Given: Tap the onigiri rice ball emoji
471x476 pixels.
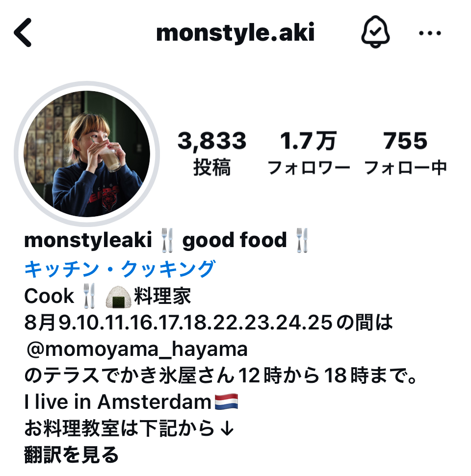Looking at the screenshot, I should [x=118, y=296].
